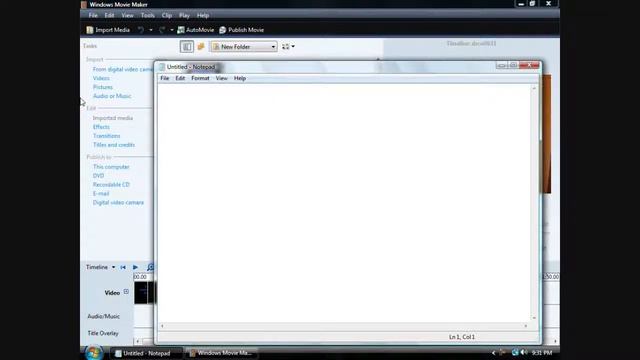Click Notepad horizontal scrollbar right arrow
This screenshot has width=640, height=360.
click(526, 326)
